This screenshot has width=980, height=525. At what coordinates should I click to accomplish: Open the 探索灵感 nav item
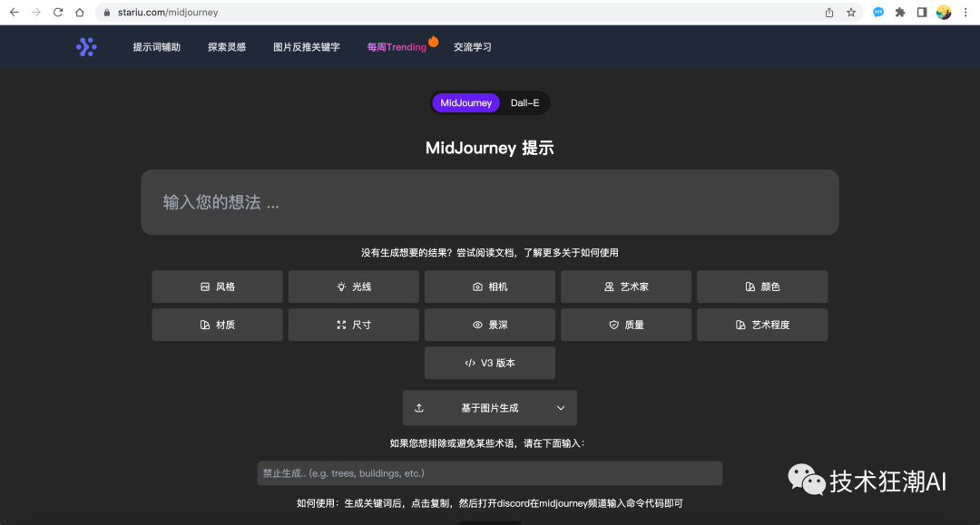tap(227, 47)
